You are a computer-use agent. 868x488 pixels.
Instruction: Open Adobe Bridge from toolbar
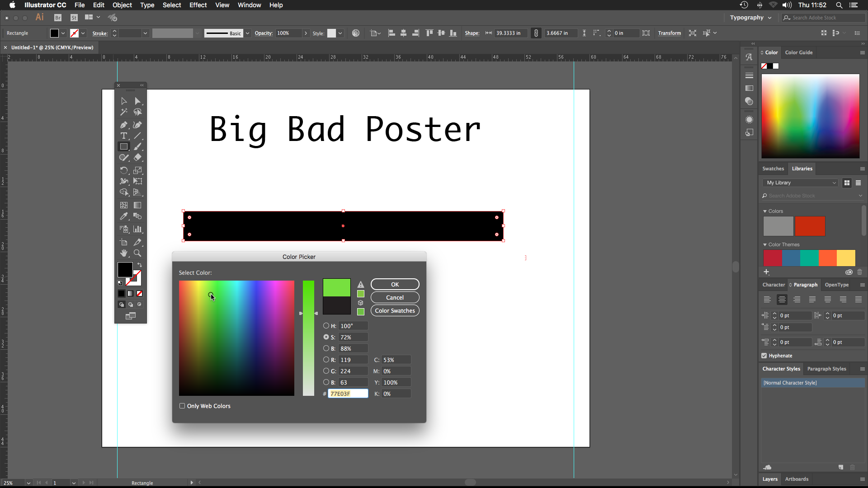coord(58,18)
